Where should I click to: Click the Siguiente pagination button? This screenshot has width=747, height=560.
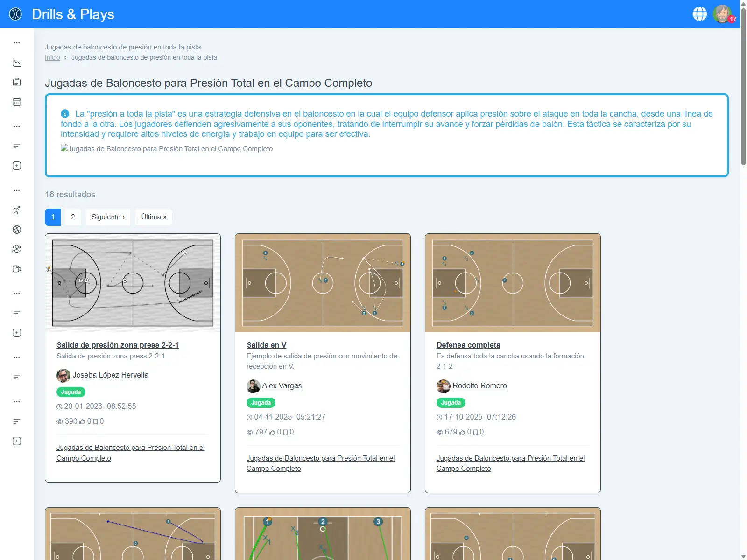click(108, 217)
